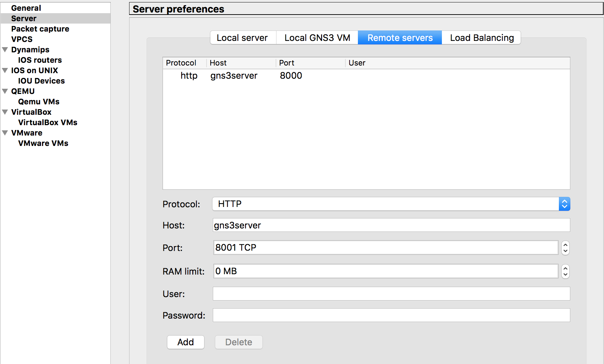The image size is (604, 364).
Task: Collapse the Dynamips tree section
Action: click(5, 50)
